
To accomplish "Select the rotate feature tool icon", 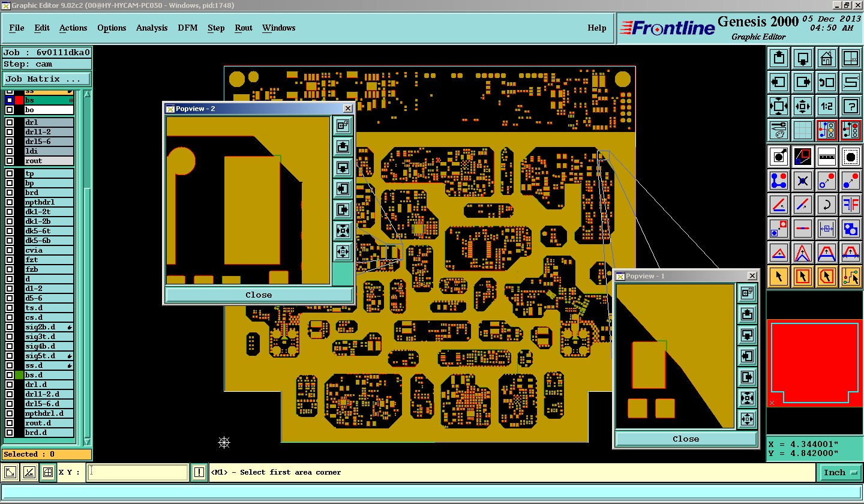I will [827, 205].
